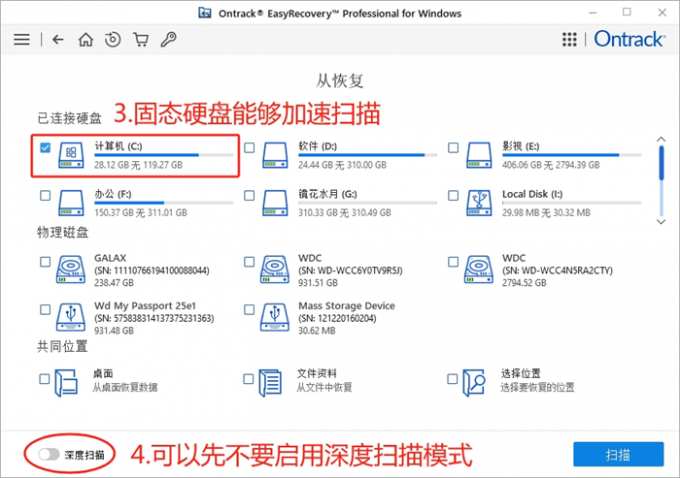
Task: Click the 共同位置 section heading
Action: point(63,346)
